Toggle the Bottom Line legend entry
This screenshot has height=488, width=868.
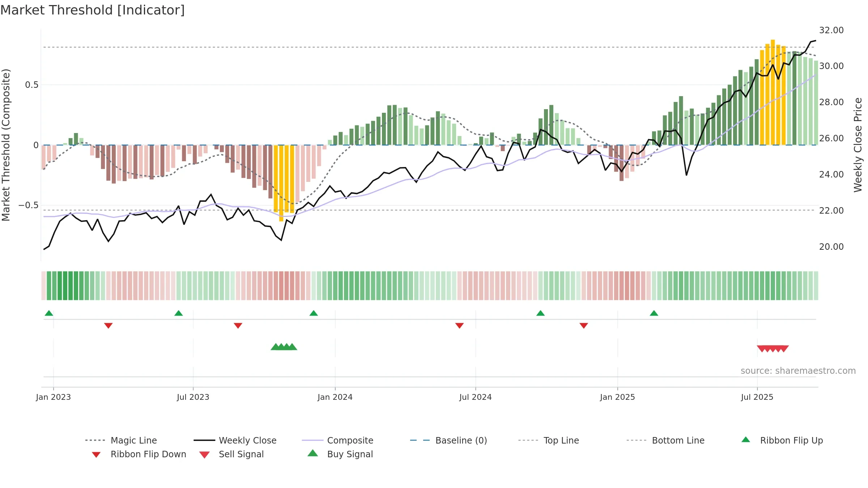click(x=665, y=440)
